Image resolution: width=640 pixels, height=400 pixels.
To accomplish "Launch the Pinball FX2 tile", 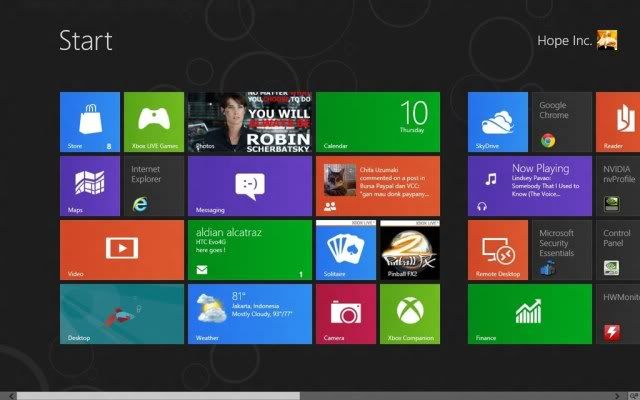I will (x=410, y=250).
